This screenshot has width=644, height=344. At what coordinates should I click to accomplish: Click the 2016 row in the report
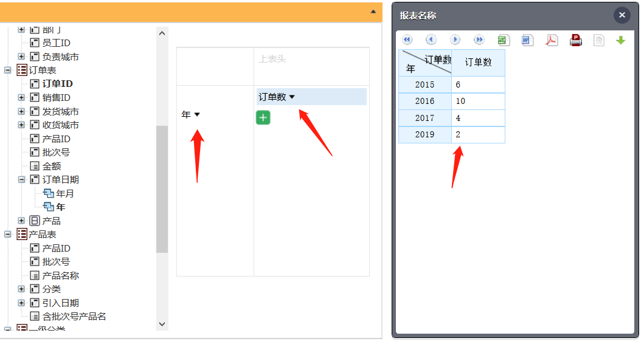tap(451, 101)
